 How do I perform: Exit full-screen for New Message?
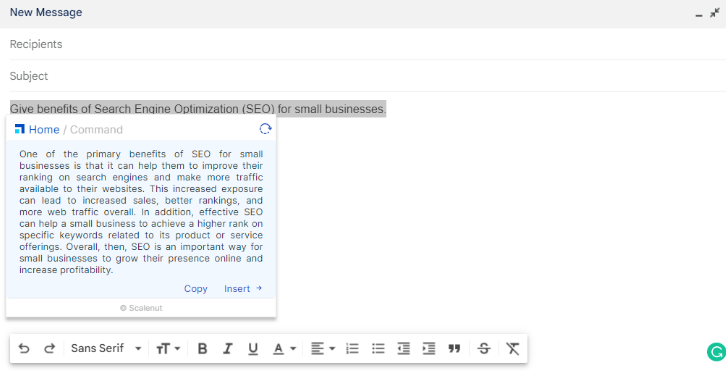tap(715, 13)
